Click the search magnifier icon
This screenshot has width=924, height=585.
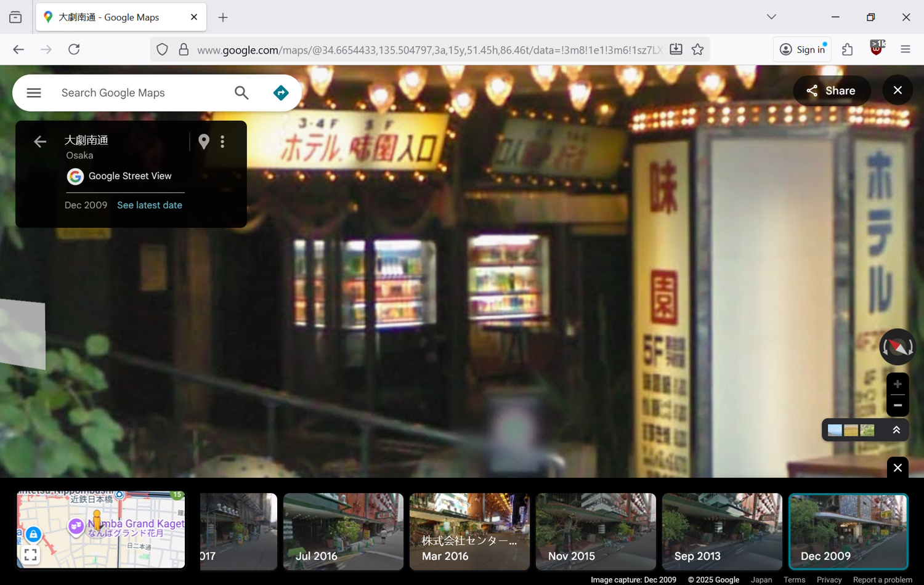click(241, 93)
